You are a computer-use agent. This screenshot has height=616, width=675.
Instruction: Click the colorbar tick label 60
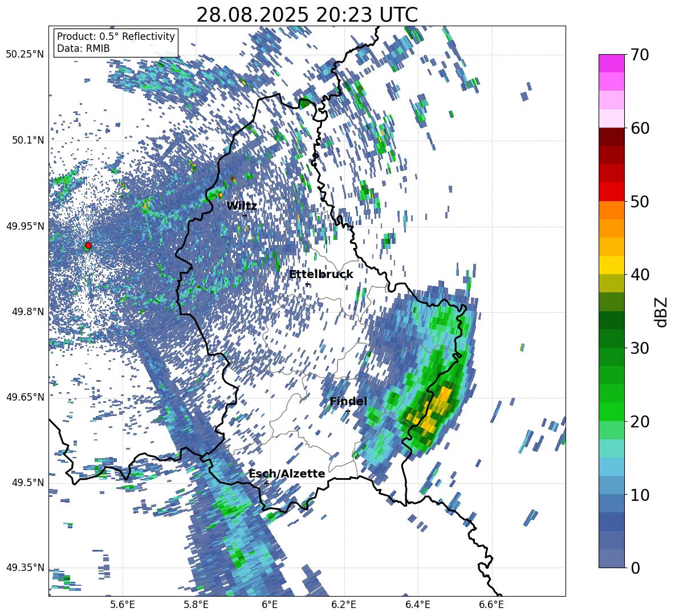tap(639, 128)
